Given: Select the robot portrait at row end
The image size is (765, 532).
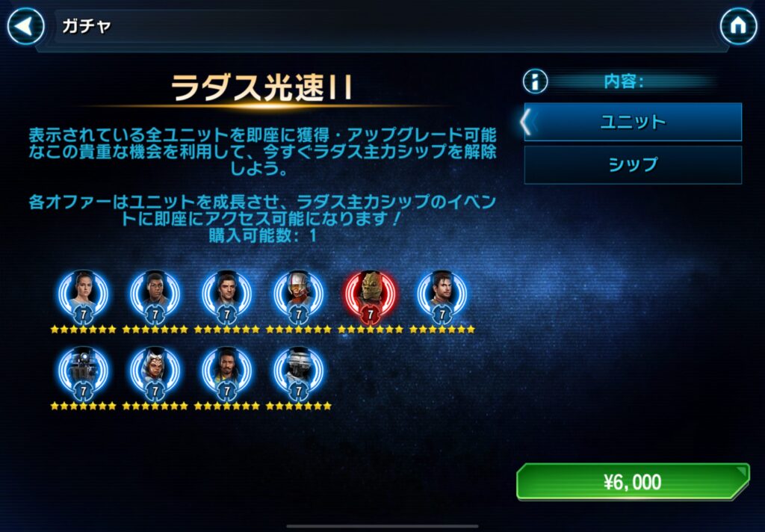Looking at the screenshot, I should coord(299,372).
